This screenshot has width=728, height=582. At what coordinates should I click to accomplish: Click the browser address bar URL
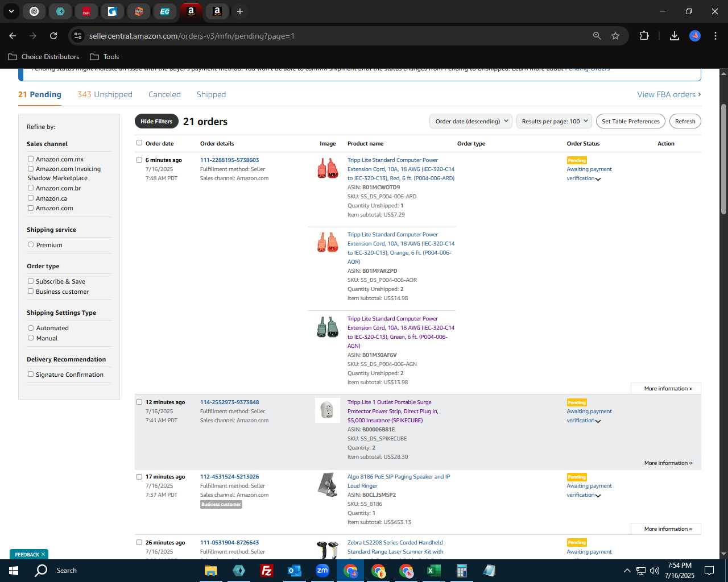[x=192, y=36]
